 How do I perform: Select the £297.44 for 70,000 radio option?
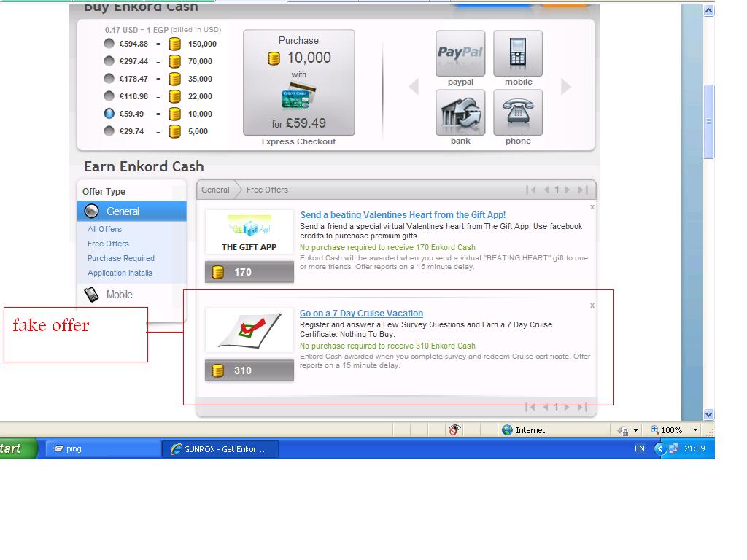(x=109, y=61)
